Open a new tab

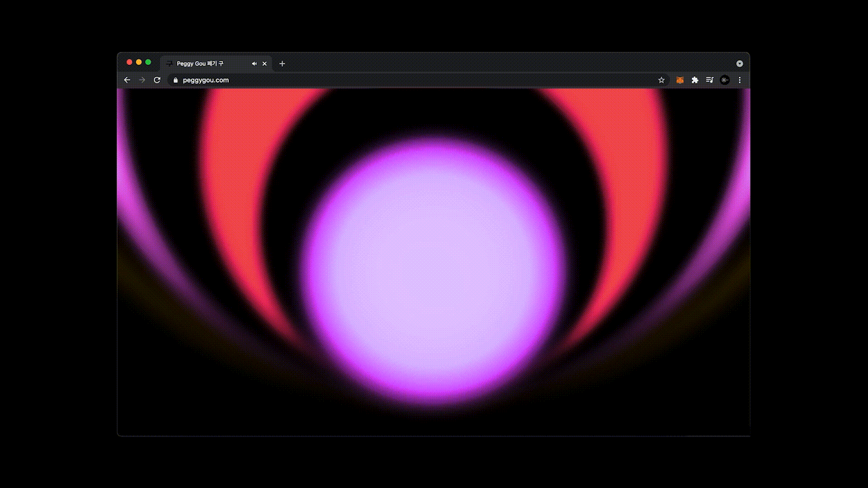(x=282, y=64)
